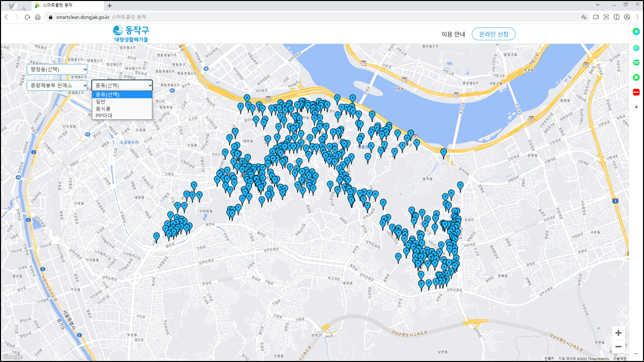Open a new browser tab
The width and height of the screenshot is (644, 362).
click(110, 5)
